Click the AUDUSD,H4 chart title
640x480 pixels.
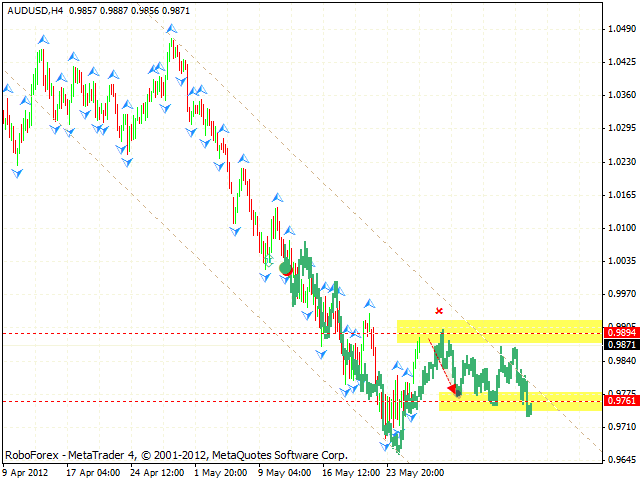(30, 8)
